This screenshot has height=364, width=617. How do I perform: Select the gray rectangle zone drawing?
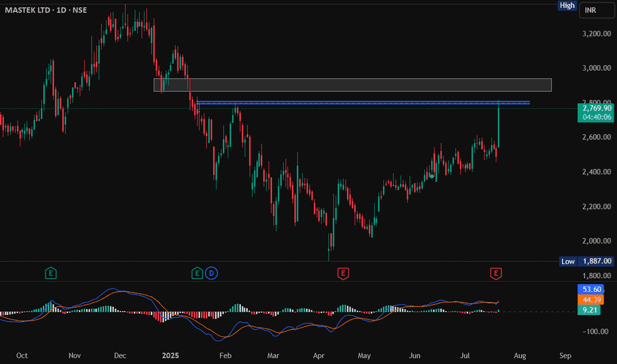click(353, 85)
